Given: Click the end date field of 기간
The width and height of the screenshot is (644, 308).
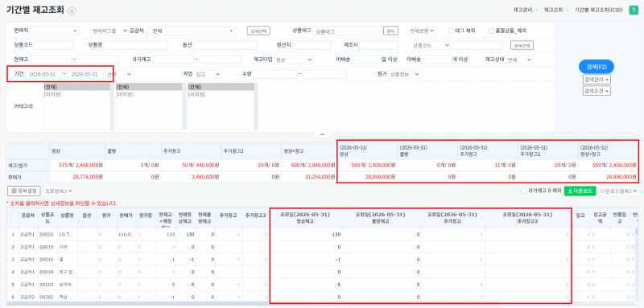Looking at the screenshot, I should (x=85, y=74).
